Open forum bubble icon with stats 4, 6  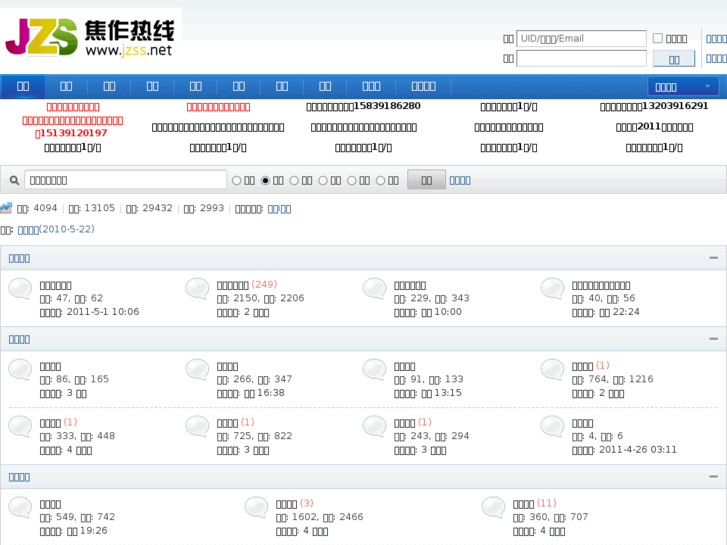point(553,426)
